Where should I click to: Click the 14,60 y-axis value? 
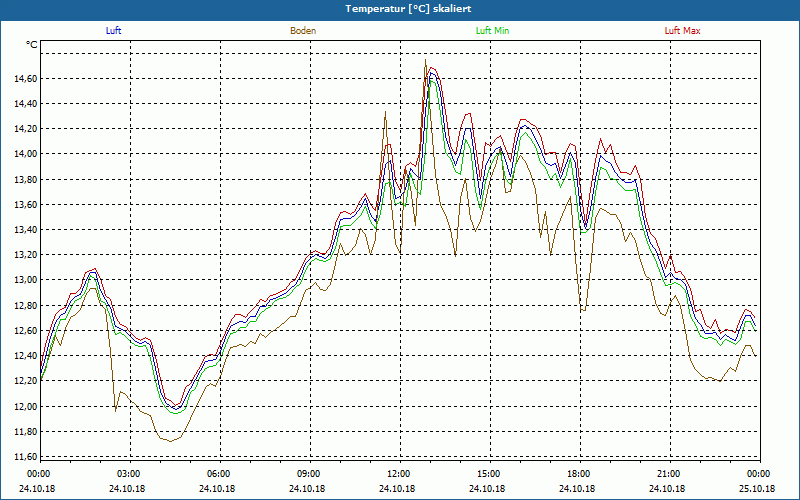(24, 79)
